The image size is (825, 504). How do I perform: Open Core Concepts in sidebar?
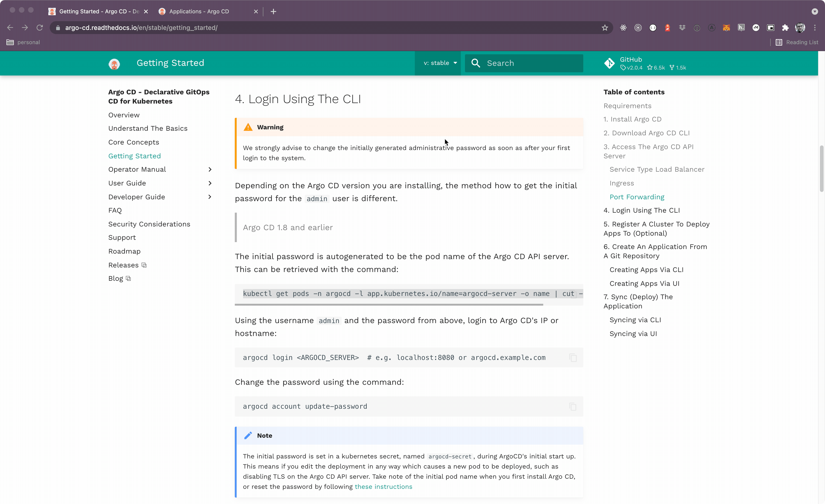tap(134, 142)
